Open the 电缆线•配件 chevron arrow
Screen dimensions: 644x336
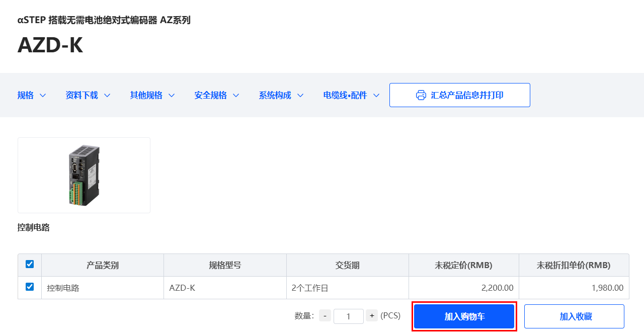coord(376,96)
